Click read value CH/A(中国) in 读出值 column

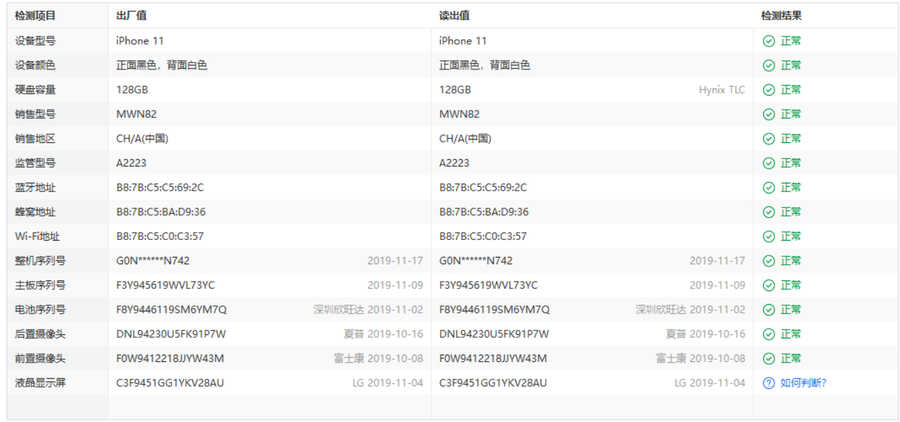tap(465, 138)
